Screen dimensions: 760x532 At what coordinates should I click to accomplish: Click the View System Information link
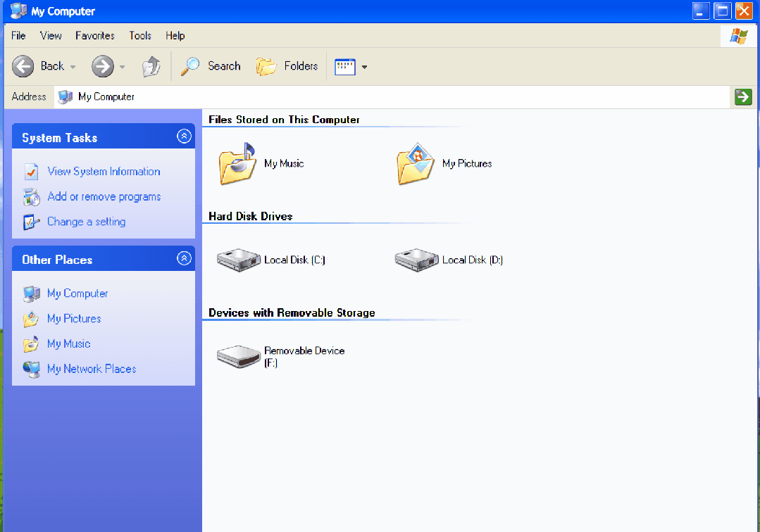pyautogui.click(x=103, y=171)
